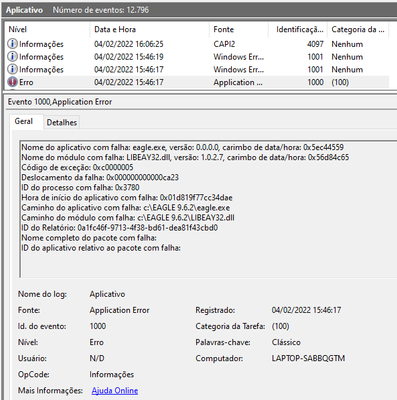This screenshot has height=400, width=397.
Task: Sort events by Data e Hora column
Action: coord(149,29)
